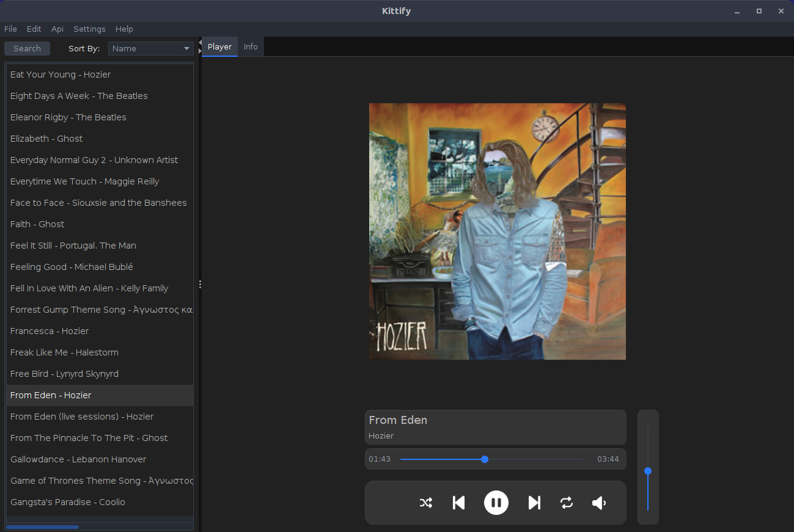
Task: Open the panel handle with three dots
Action: (200, 284)
